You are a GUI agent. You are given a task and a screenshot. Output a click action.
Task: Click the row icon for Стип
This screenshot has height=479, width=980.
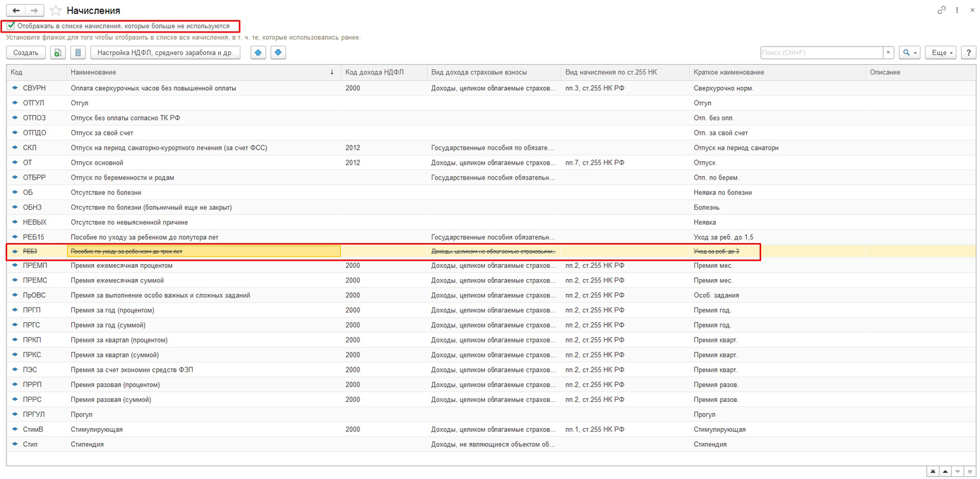pyautogui.click(x=15, y=444)
